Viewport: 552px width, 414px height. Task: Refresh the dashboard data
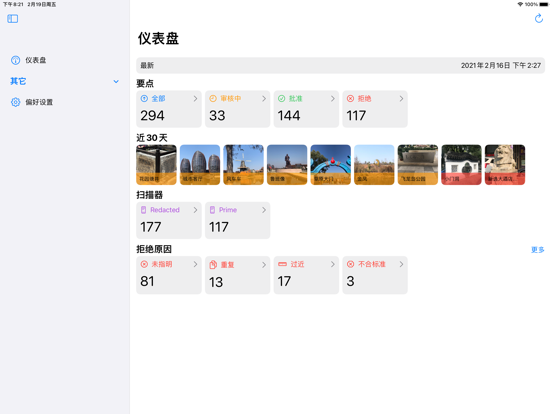pos(539,19)
